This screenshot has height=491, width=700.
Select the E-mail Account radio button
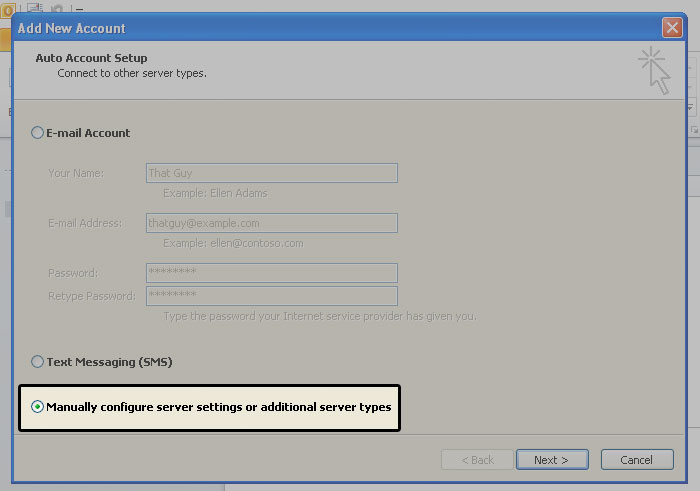[38, 133]
